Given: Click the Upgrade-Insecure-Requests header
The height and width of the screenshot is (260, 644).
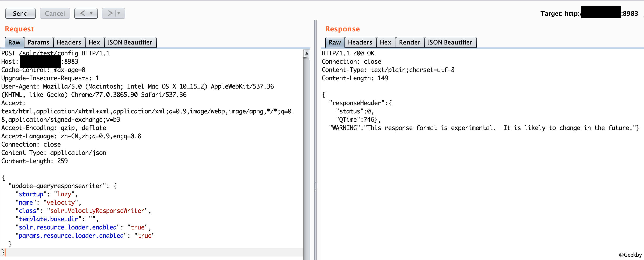Looking at the screenshot, I should [x=50, y=78].
